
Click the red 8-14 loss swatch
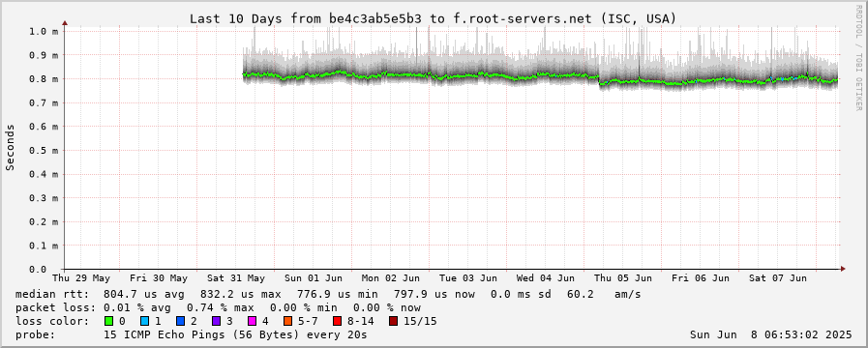(x=337, y=321)
